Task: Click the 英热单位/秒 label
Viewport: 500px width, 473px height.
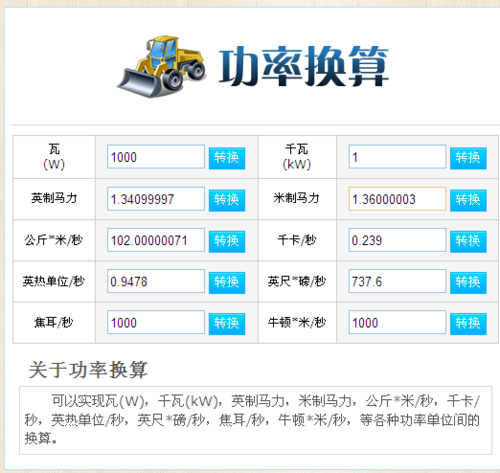Action: pos(54,281)
